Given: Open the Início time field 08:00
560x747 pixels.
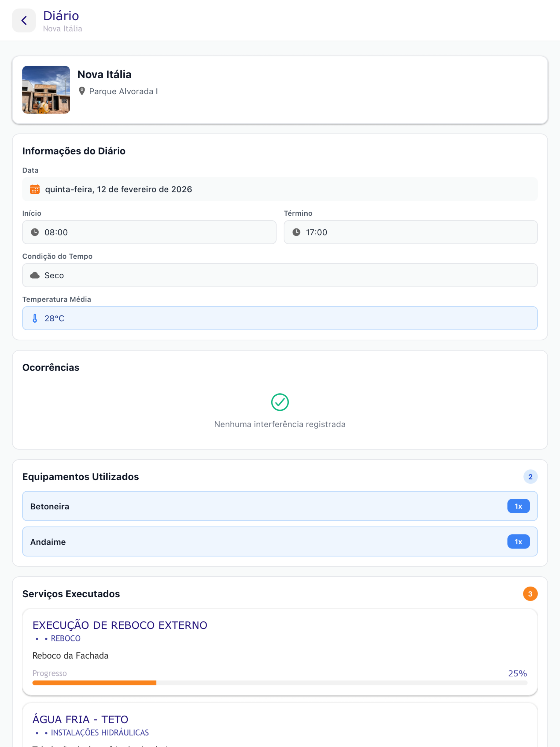Looking at the screenshot, I should click(149, 232).
